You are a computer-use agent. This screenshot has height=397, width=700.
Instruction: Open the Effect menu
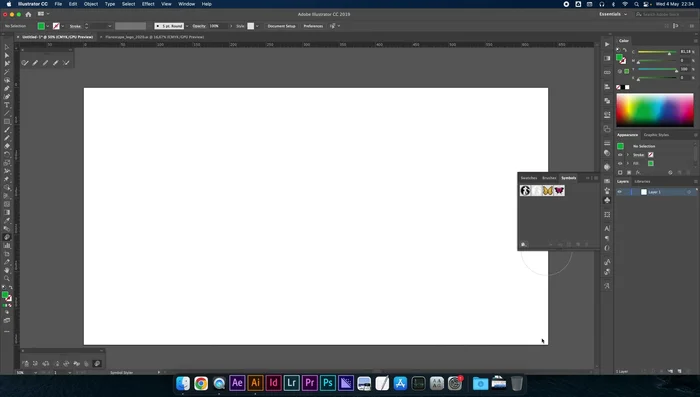click(148, 4)
